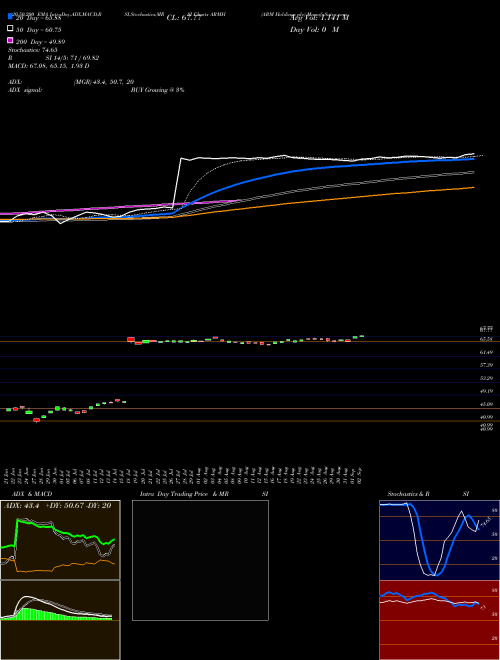Click the 'ADX: 43.4 +DY: 50.67 -DY: 20' header
Screen dimensions: 500x660
(x=58, y=506)
